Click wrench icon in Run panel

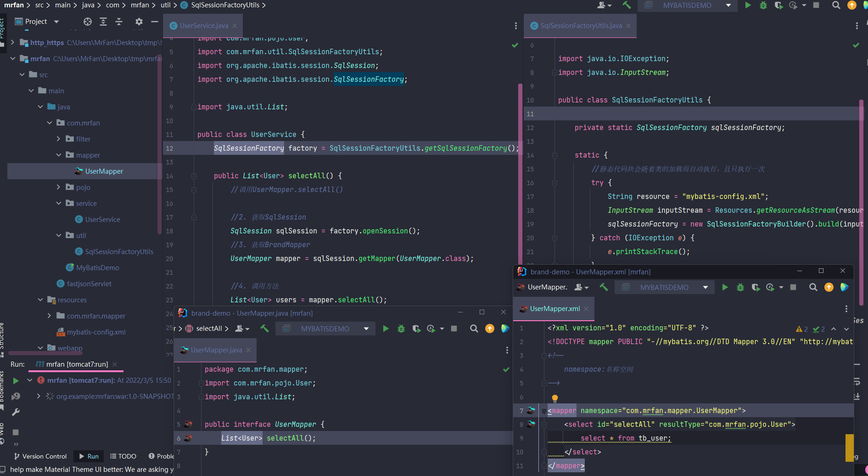tap(16, 412)
